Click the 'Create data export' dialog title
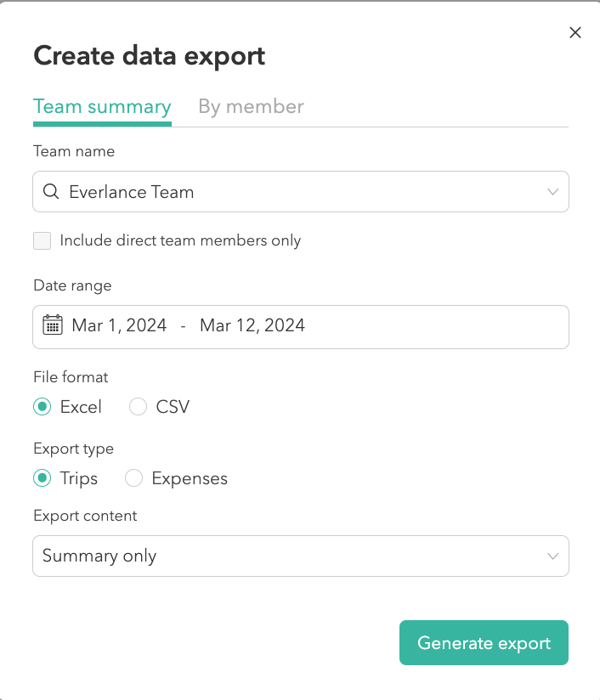 click(x=149, y=56)
